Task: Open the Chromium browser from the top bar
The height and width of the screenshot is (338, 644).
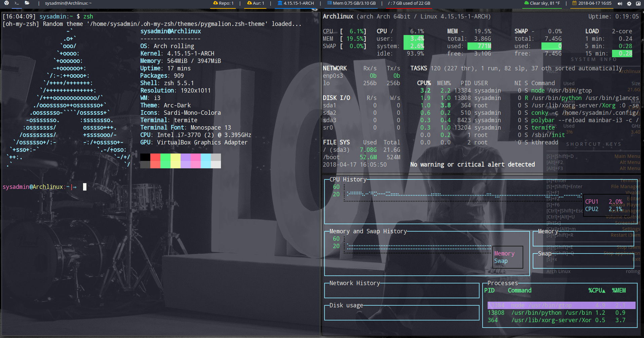Action: coord(7,3)
